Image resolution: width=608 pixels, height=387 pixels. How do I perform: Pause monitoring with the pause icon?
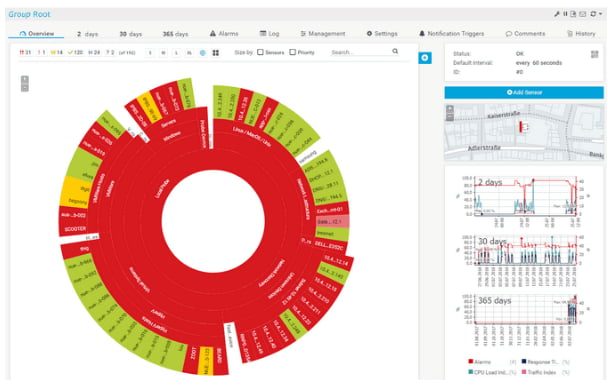[x=565, y=14]
